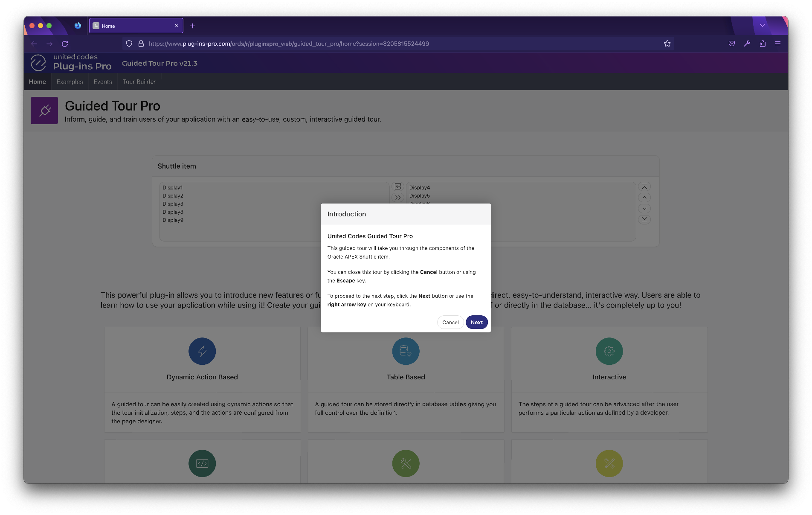Click the Interactive gear icon
Viewport: 812px width, 515px height.
pos(609,351)
